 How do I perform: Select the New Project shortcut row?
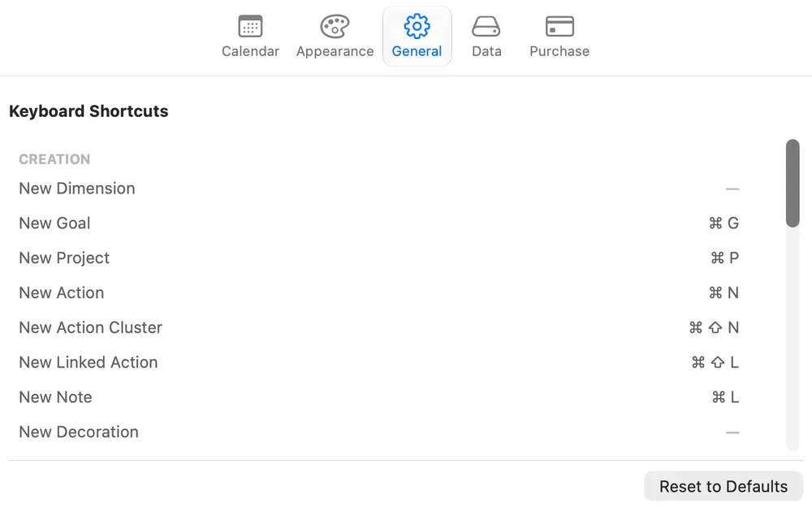379,258
